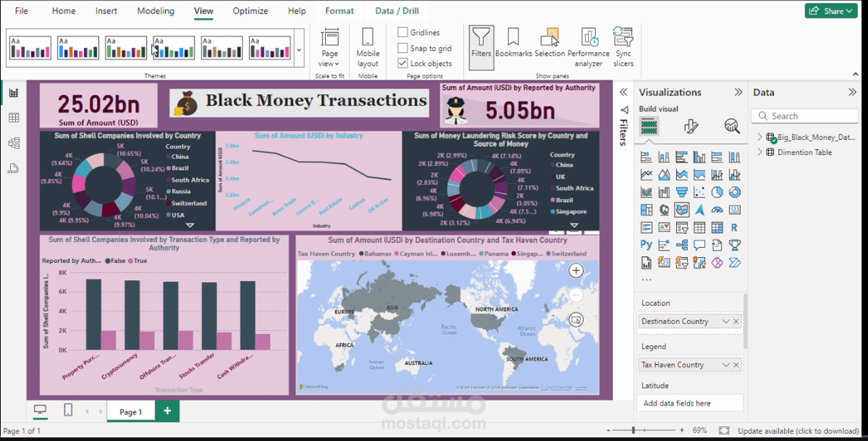
Task: Select the key influencers visual
Action: 664,245
